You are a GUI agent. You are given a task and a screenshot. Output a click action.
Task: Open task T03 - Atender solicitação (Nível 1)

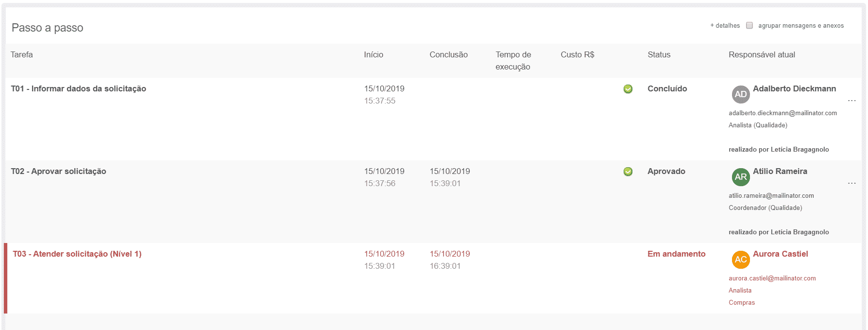point(77,254)
